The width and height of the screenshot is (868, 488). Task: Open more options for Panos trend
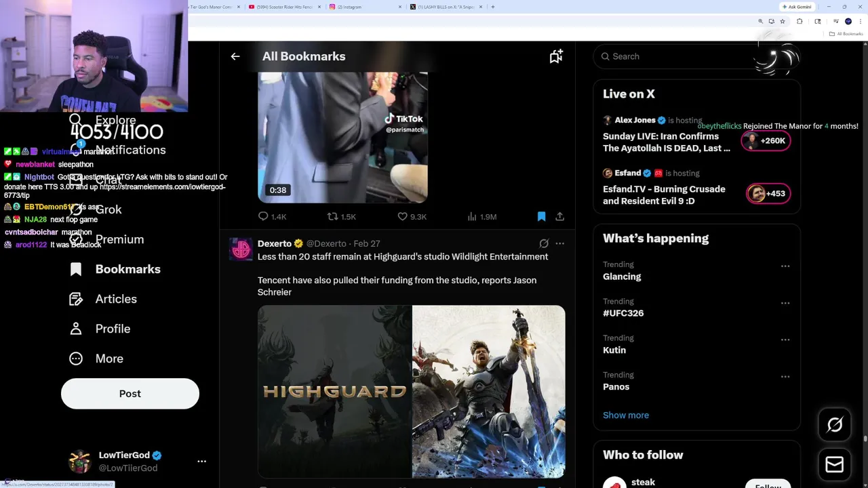(785, 376)
